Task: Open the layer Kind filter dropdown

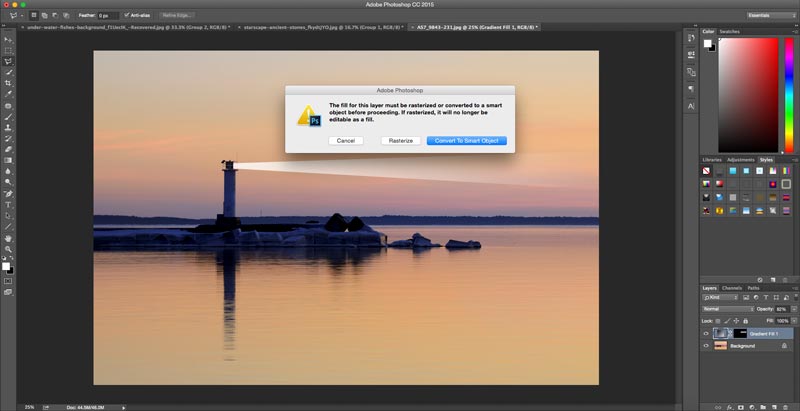Action: tap(721, 297)
